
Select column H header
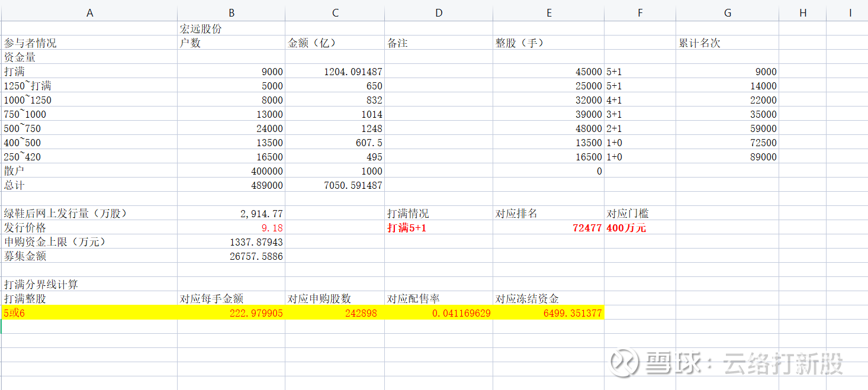click(x=803, y=12)
